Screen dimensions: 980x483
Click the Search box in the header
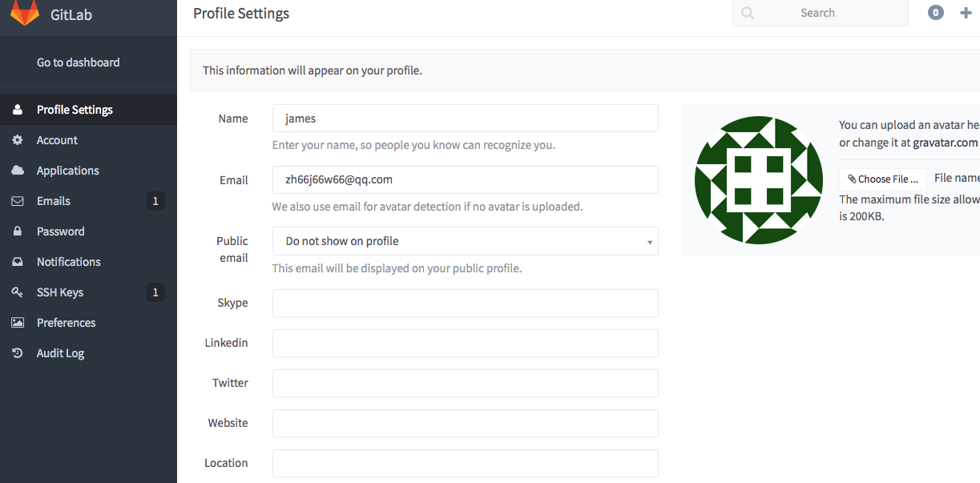(x=820, y=13)
